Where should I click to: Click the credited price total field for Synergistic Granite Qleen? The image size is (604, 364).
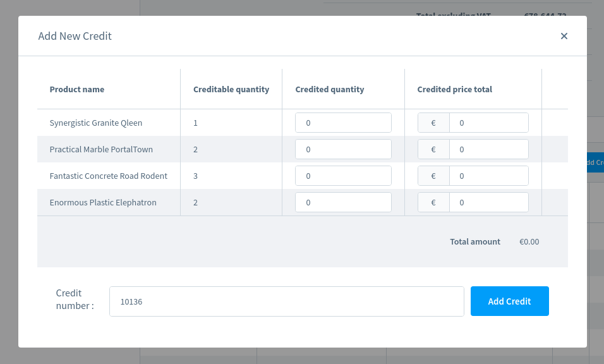(x=488, y=123)
